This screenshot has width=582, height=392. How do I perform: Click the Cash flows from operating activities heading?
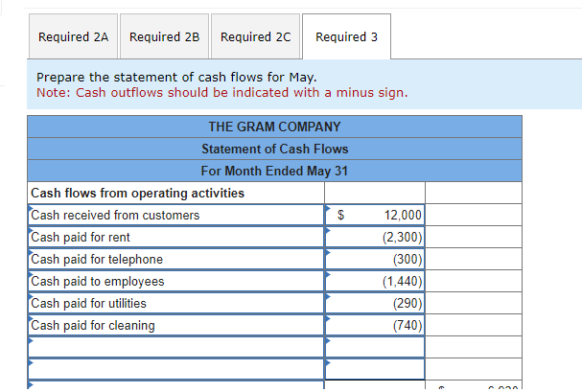point(138,194)
